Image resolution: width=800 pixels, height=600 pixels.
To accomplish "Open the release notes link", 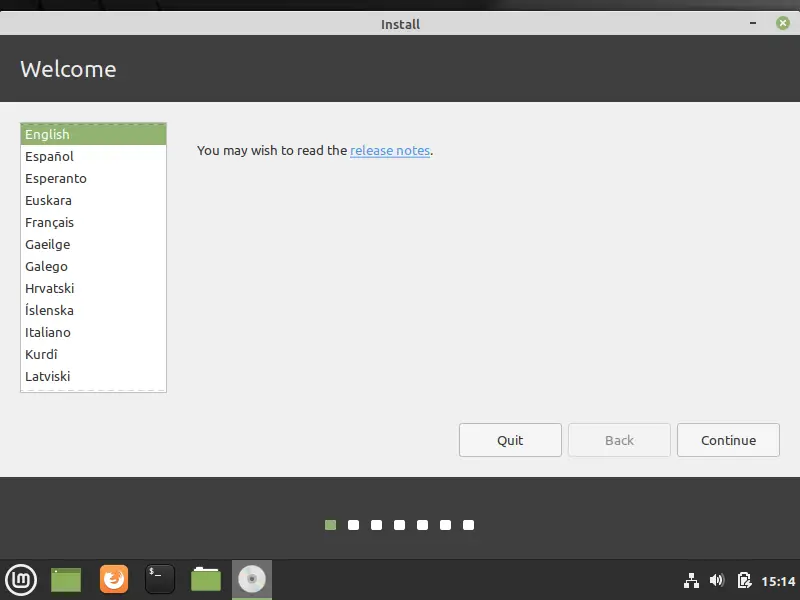I will click(390, 151).
